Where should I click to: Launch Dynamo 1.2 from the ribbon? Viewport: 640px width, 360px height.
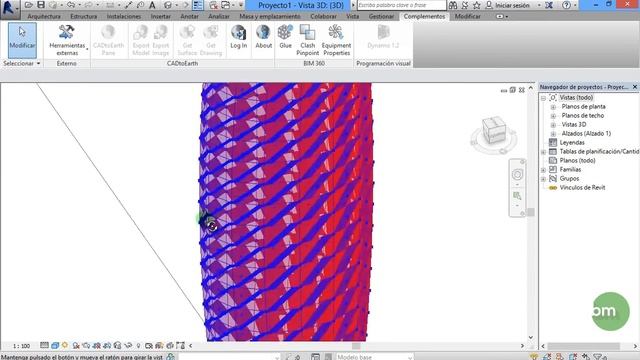[x=383, y=37]
